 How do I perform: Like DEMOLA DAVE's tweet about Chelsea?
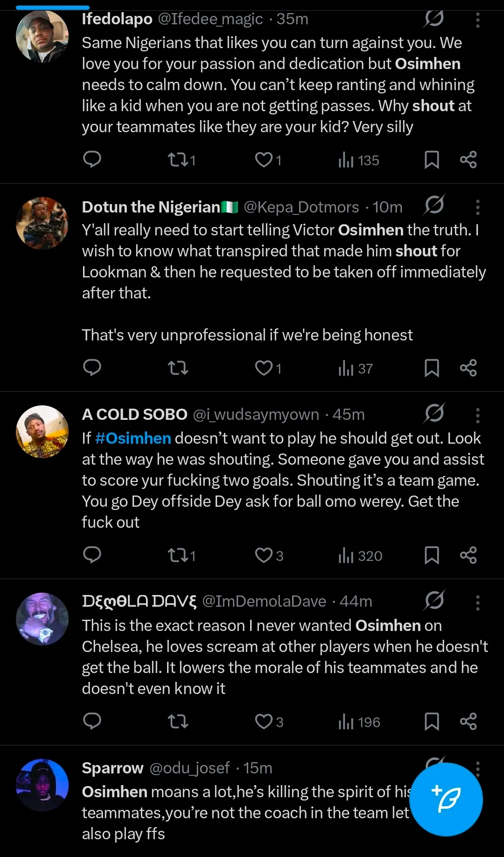pyautogui.click(x=264, y=722)
